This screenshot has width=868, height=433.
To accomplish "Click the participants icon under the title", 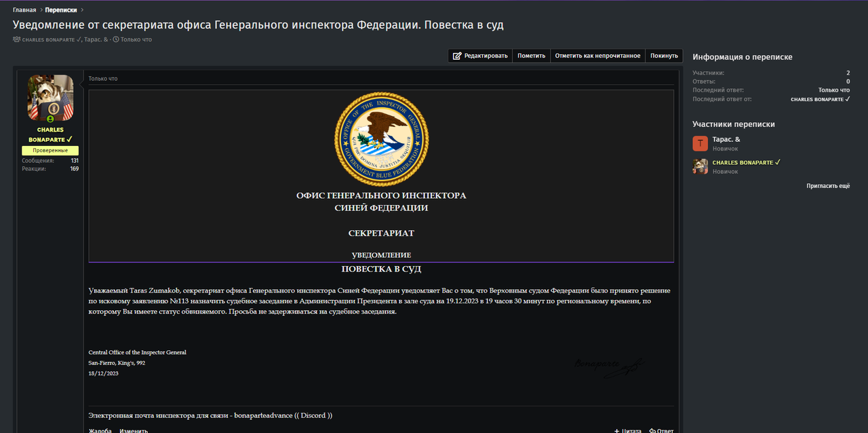I will point(17,39).
